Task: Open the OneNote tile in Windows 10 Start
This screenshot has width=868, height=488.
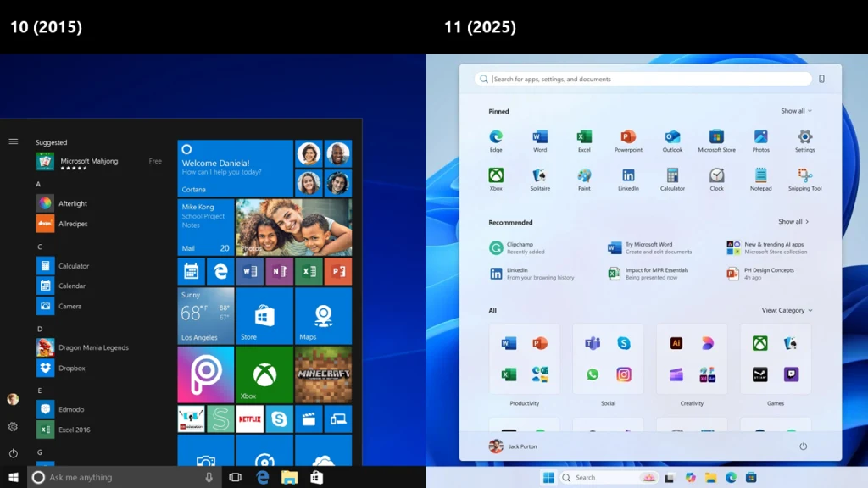Action: pyautogui.click(x=279, y=271)
